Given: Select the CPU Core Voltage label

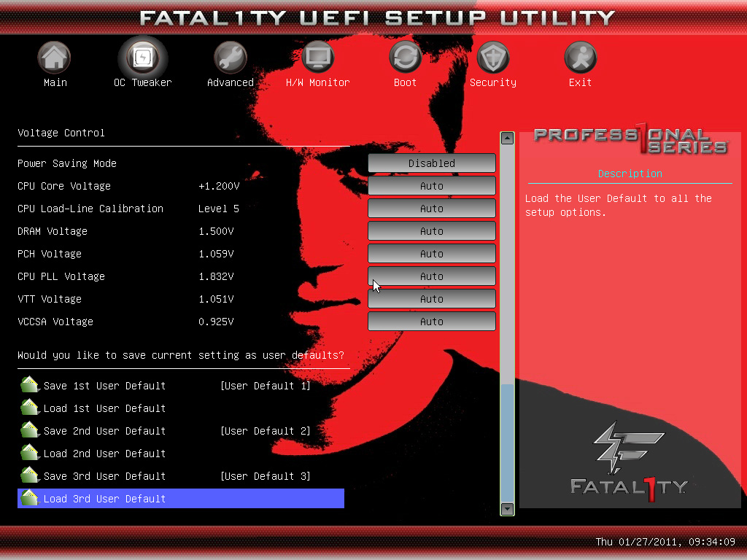Looking at the screenshot, I should point(64,186).
